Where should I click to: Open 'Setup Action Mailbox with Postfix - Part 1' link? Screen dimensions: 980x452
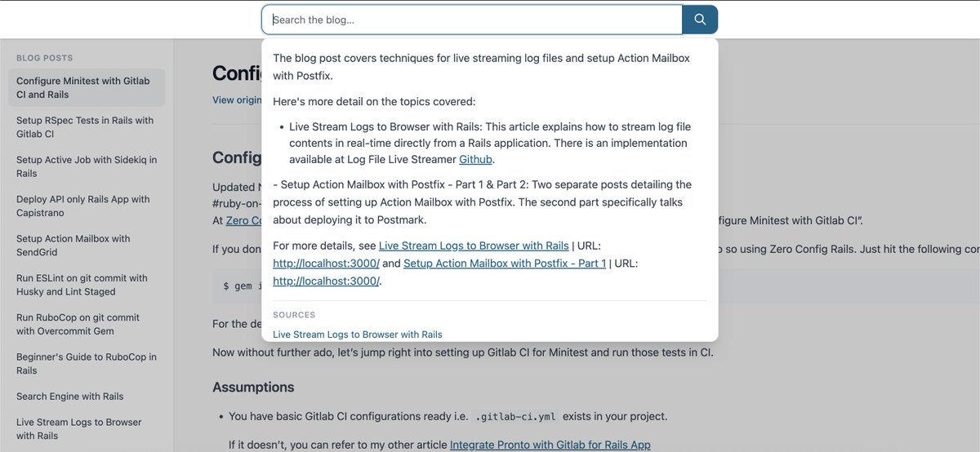505,263
